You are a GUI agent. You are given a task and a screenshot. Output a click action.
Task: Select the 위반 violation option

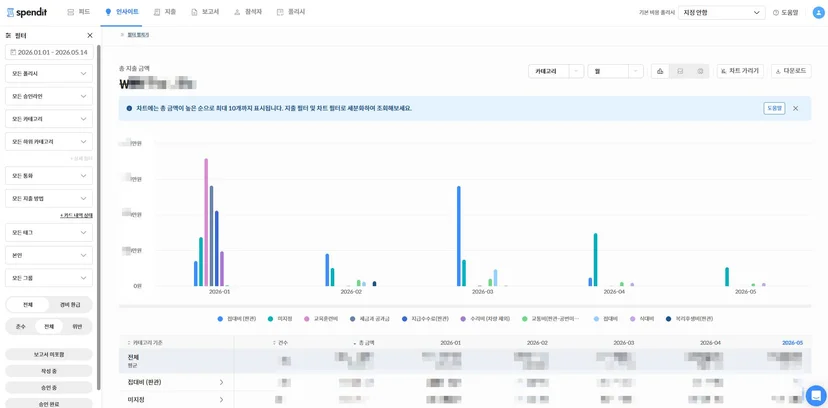coord(77,327)
